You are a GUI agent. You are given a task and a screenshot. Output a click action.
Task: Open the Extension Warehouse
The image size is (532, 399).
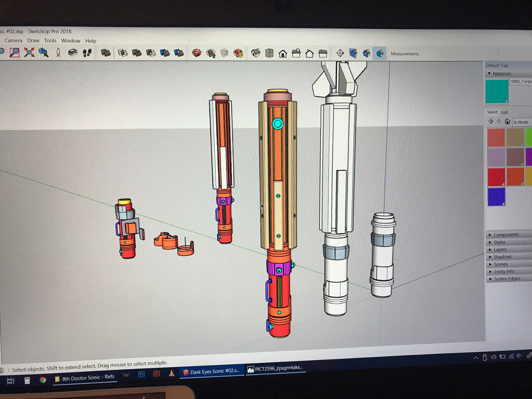238,53
